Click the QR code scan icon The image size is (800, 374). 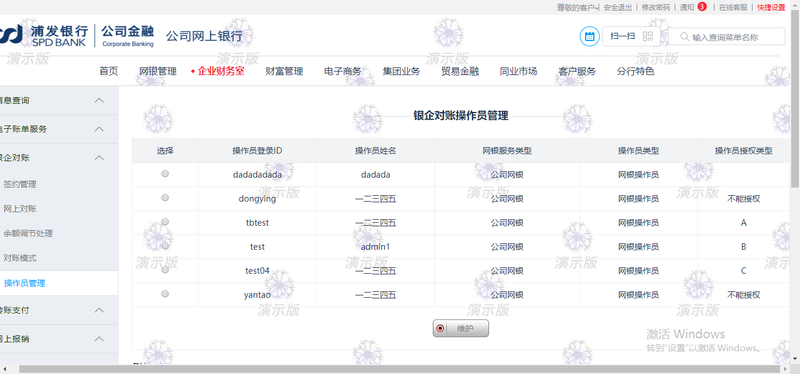pyautogui.click(x=648, y=36)
